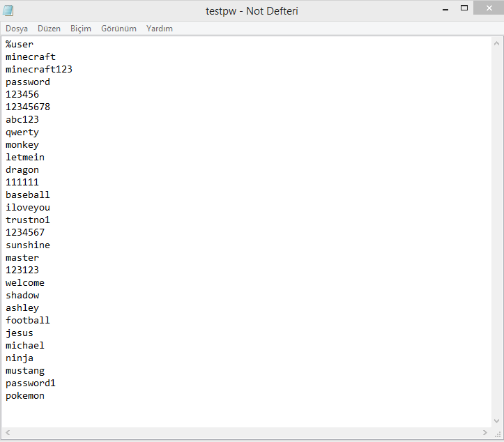The width and height of the screenshot is (504, 442).
Task: Click the line 'jesus'
Action: pyautogui.click(x=20, y=333)
